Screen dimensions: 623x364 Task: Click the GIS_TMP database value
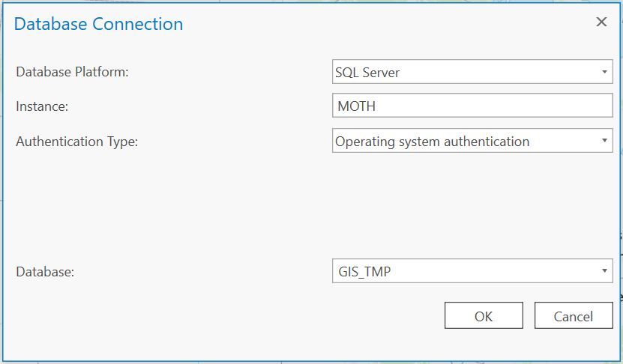(x=363, y=272)
